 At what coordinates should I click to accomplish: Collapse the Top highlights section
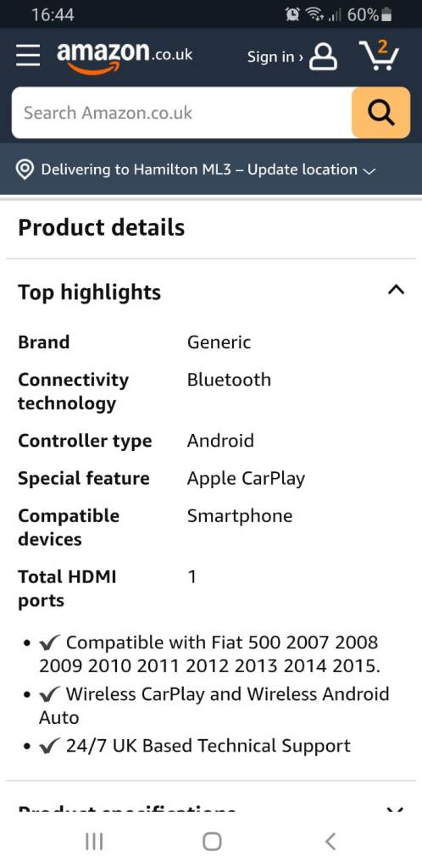click(x=396, y=290)
